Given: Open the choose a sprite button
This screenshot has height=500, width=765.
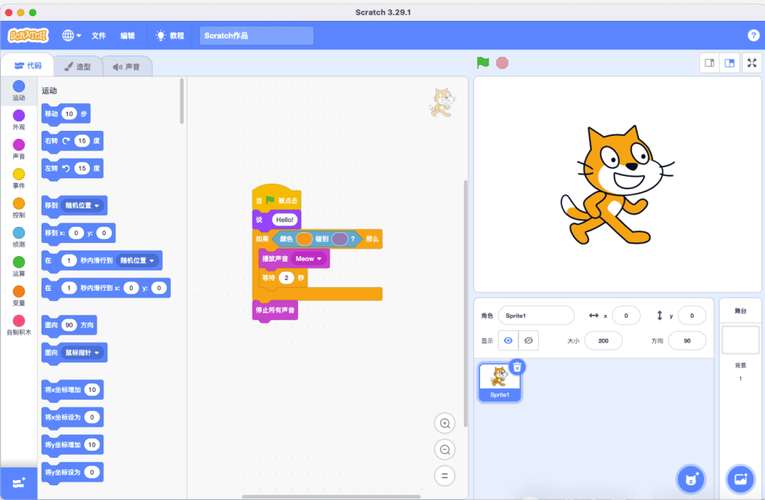Looking at the screenshot, I should [691, 479].
